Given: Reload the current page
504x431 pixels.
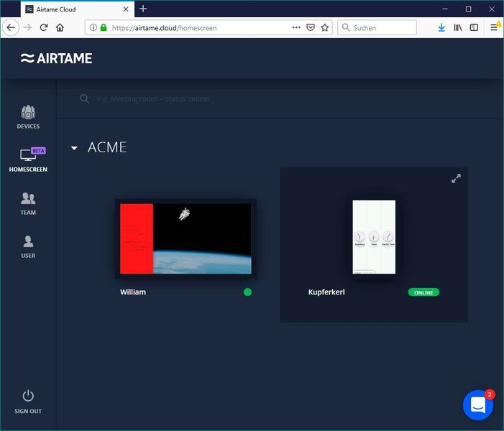Looking at the screenshot, I should tap(44, 27).
